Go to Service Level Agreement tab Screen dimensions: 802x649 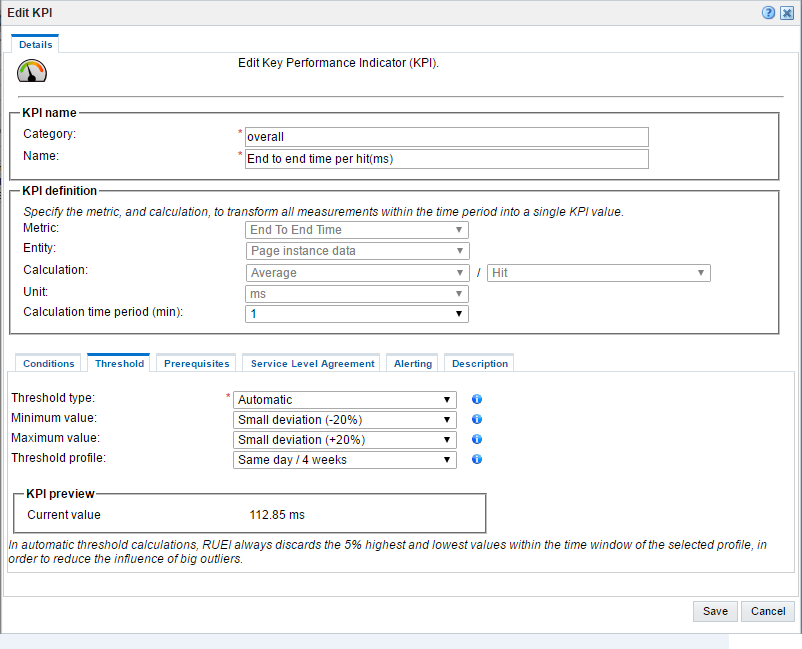[313, 364]
